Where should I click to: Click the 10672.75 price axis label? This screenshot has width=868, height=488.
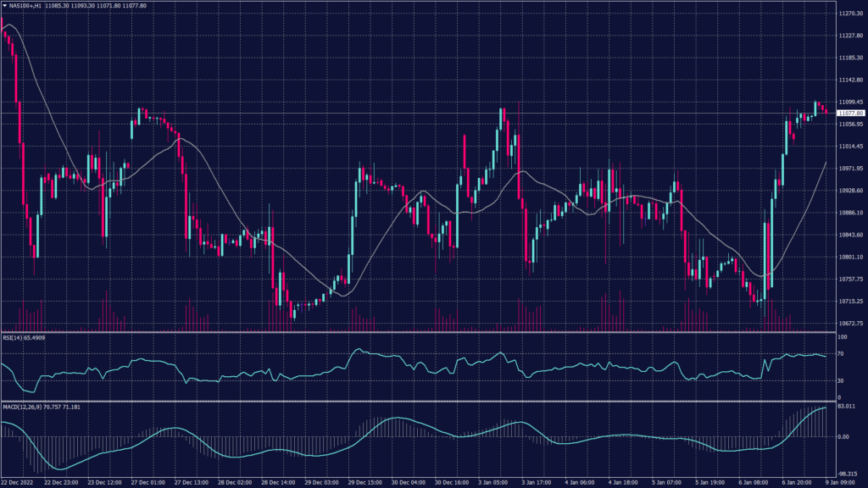850,323
